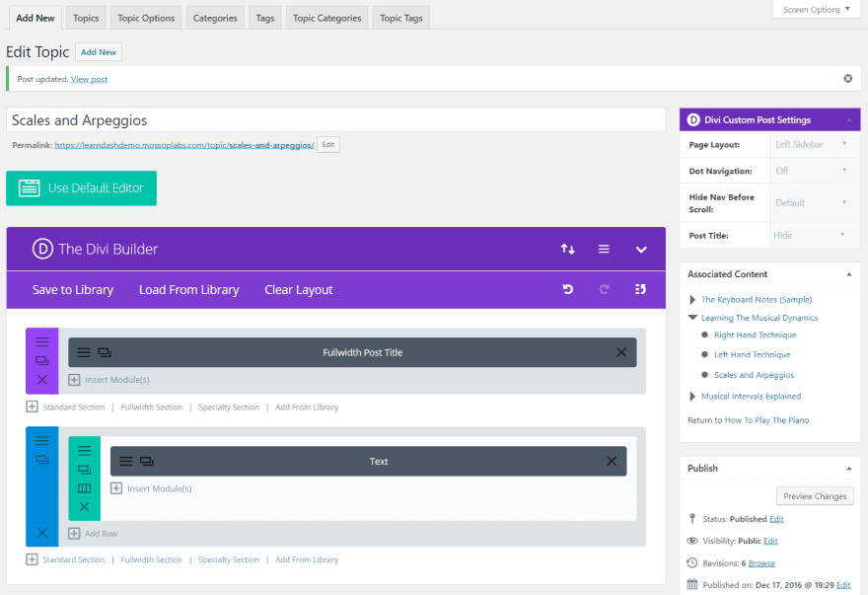Click the Use Default Editor button

click(x=81, y=187)
